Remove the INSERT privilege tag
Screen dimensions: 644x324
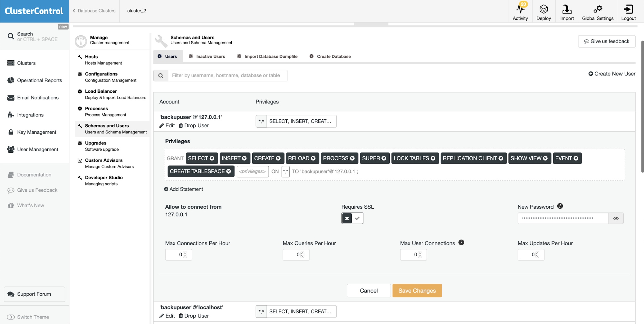point(244,158)
